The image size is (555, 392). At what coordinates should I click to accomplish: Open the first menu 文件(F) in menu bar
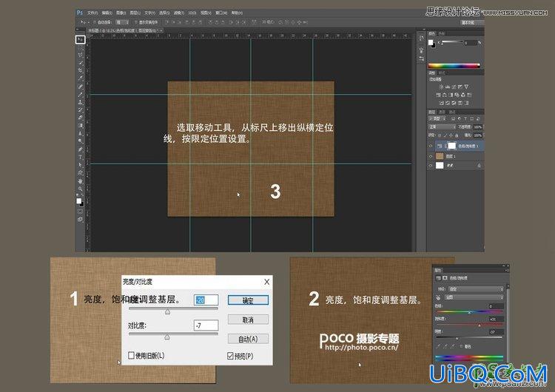click(x=92, y=13)
